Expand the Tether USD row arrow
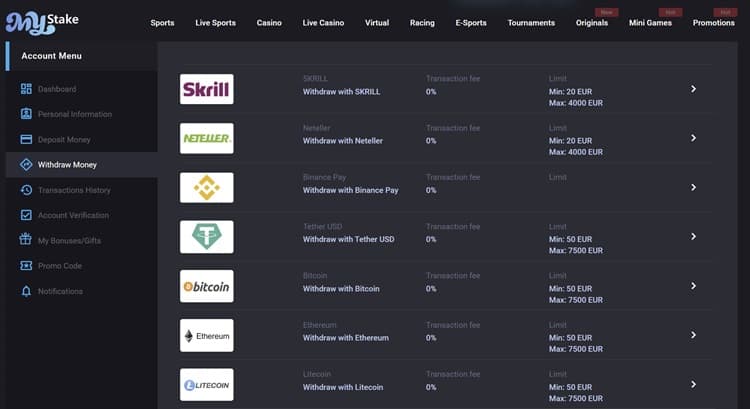Screen dimensions: 750x409 (x=693, y=237)
